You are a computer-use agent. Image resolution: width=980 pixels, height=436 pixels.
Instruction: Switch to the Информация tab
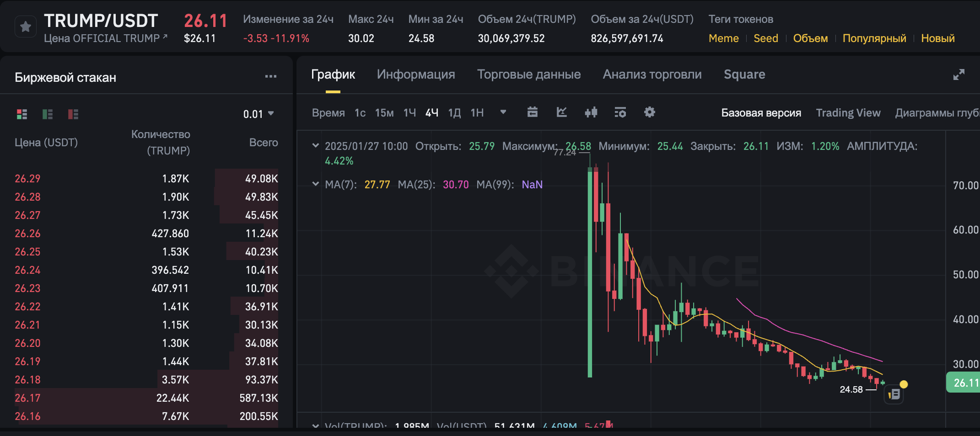click(x=416, y=74)
